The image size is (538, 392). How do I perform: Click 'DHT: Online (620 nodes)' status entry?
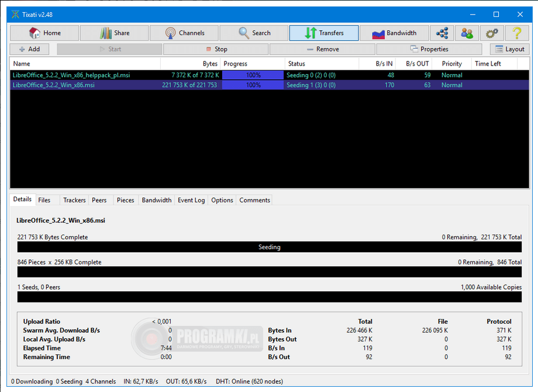[x=250, y=381]
